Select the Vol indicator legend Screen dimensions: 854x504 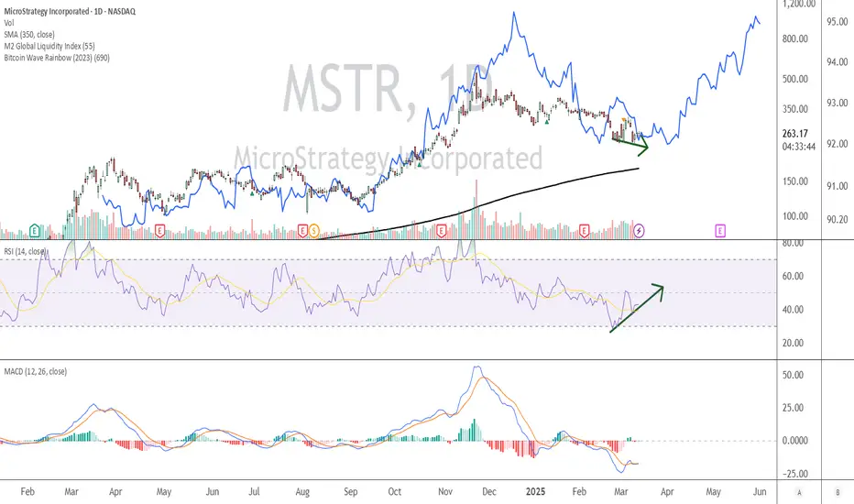(9, 23)
